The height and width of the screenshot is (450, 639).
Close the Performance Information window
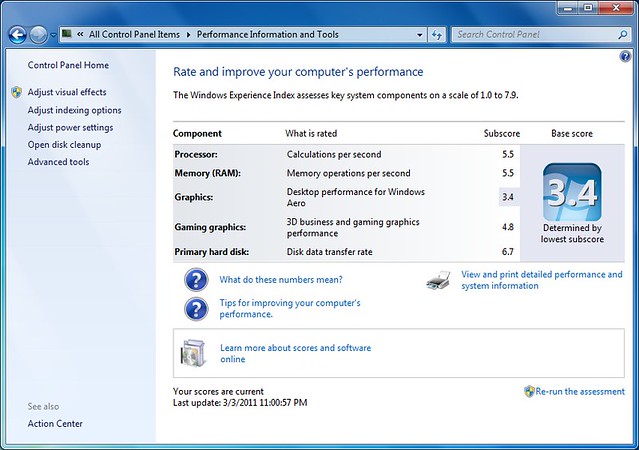[615, 7]
